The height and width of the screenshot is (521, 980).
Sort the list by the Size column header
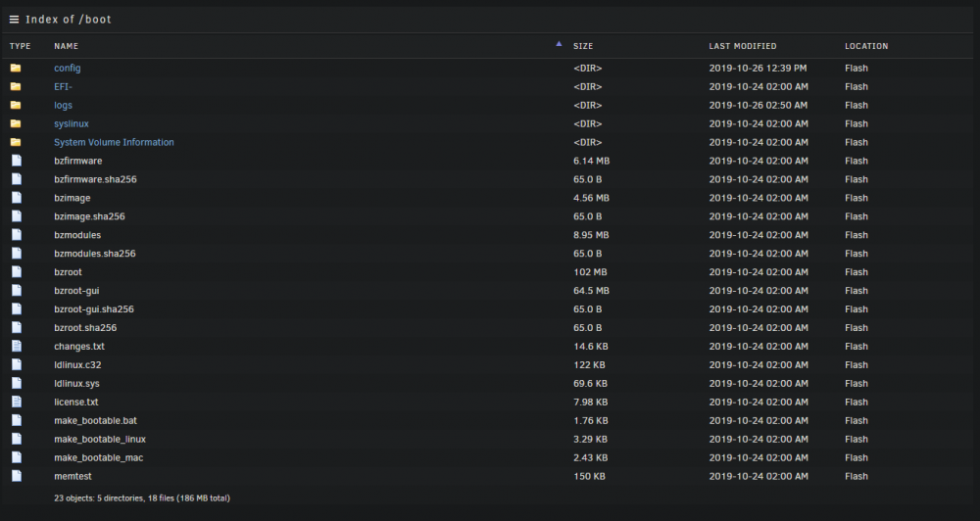[583, 46]
